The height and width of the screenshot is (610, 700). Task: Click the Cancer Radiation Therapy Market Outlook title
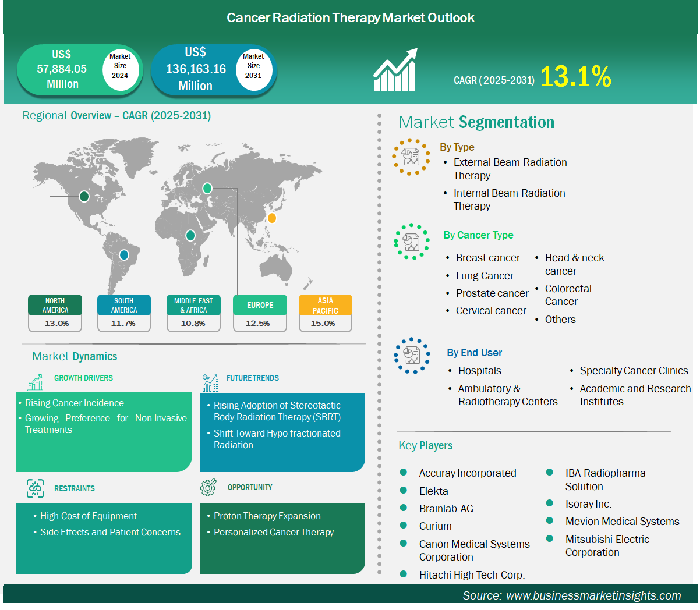pos(351,17)
